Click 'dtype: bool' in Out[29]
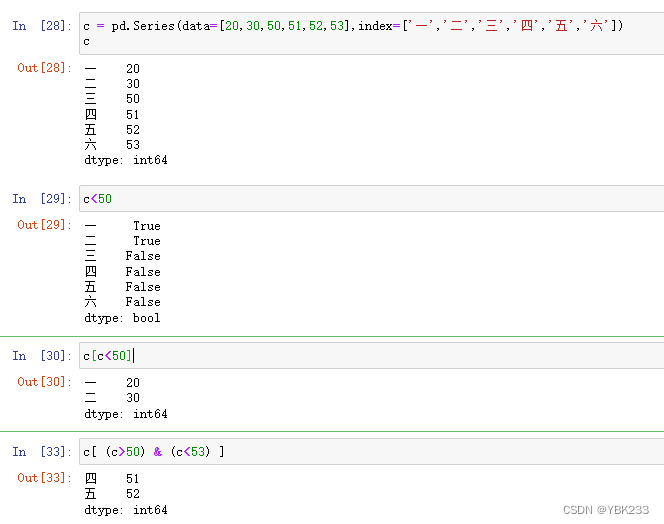Viewport: 664px width, 524px height. [x=122, y=318]
